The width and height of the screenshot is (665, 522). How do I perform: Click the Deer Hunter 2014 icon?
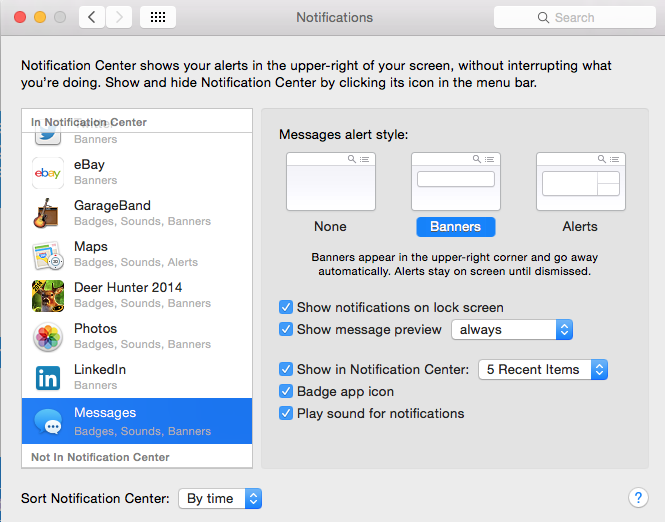(48, 296)
